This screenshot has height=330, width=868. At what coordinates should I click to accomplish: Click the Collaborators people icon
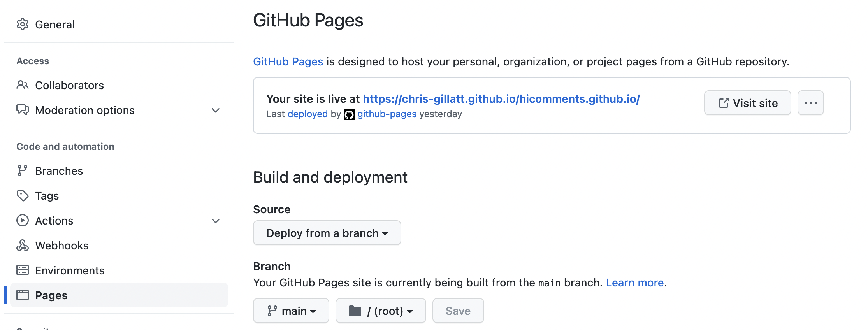click(23, 85)
